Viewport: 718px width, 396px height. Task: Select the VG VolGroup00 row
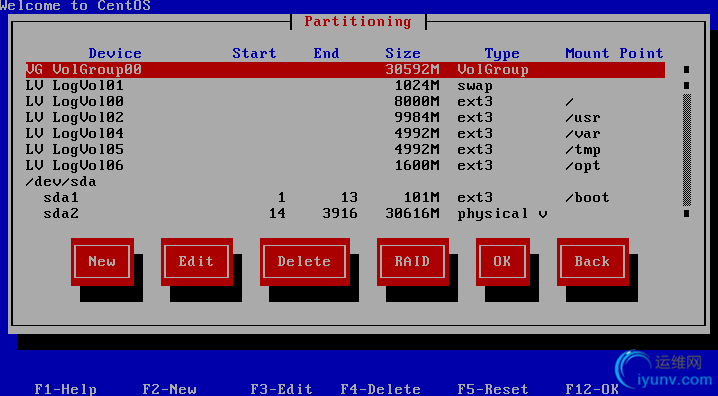pos(345,70)
